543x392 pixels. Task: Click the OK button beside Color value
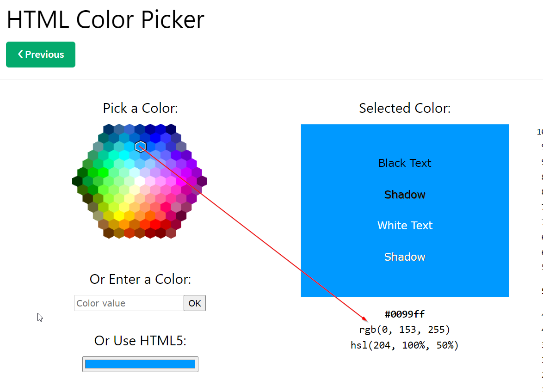point(195,303)
